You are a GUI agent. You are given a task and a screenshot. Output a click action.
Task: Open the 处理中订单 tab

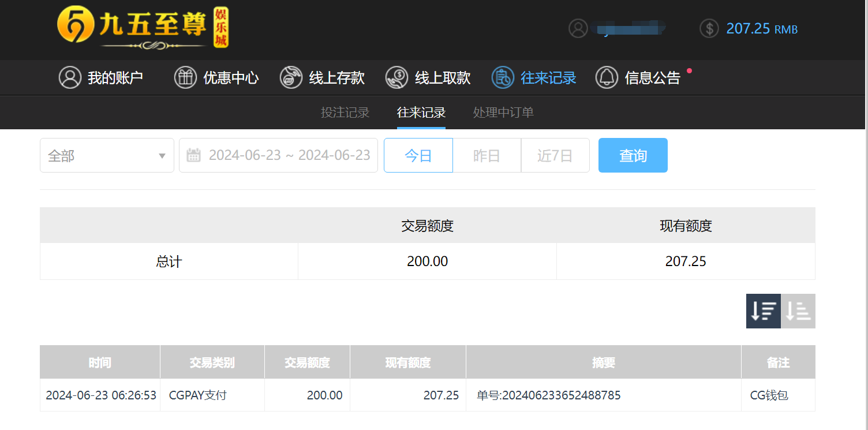click(503, 113)
